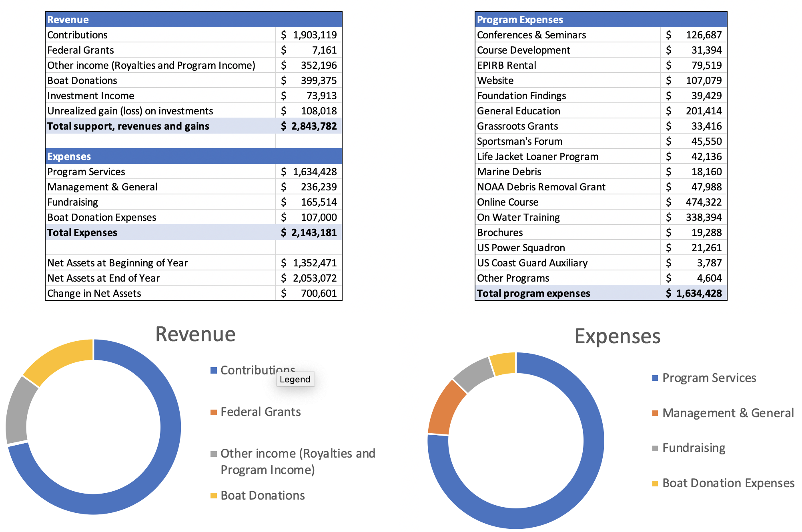Select Net Assets at End of Year value
The width and height of the screenshot is (802, 532).
coord(309,278)
